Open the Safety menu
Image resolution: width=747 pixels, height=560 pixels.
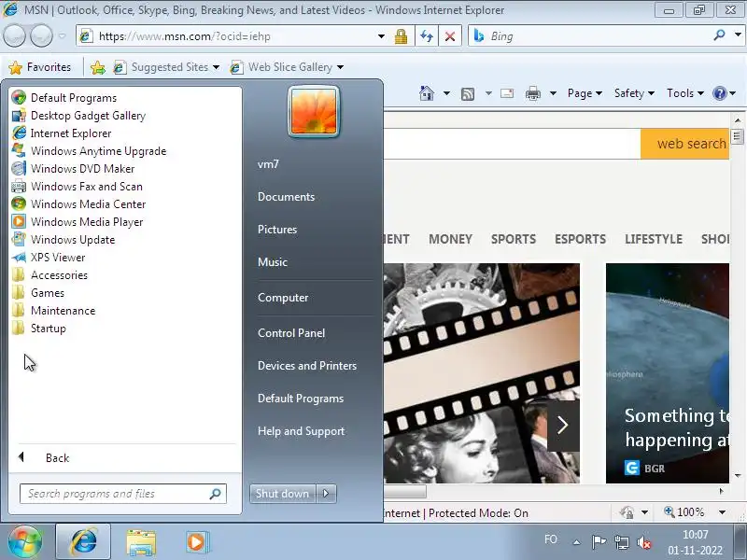click(x=634, y=93)
